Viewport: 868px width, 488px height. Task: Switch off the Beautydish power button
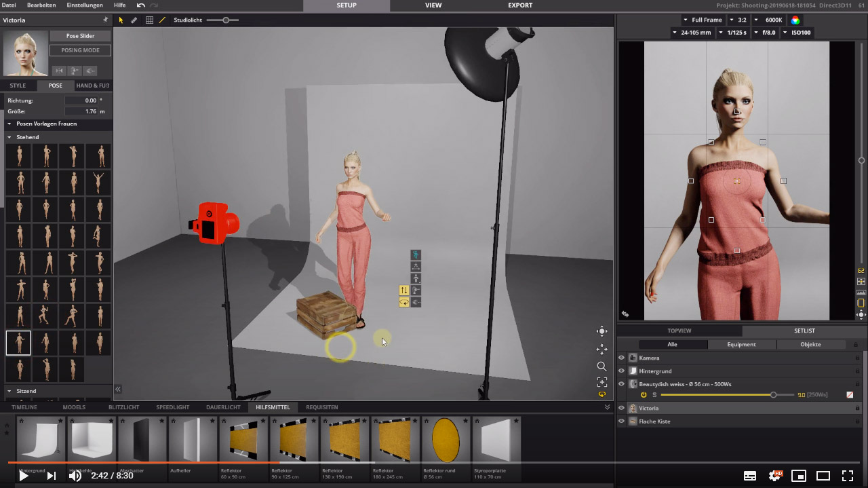(644, 395)
